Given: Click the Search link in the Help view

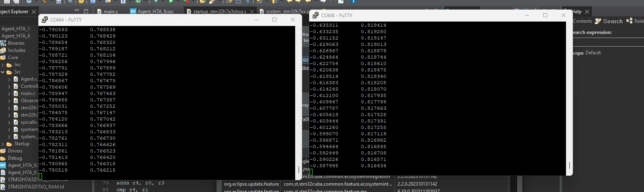Looking at the screenshot, I should tap(613, 21).
